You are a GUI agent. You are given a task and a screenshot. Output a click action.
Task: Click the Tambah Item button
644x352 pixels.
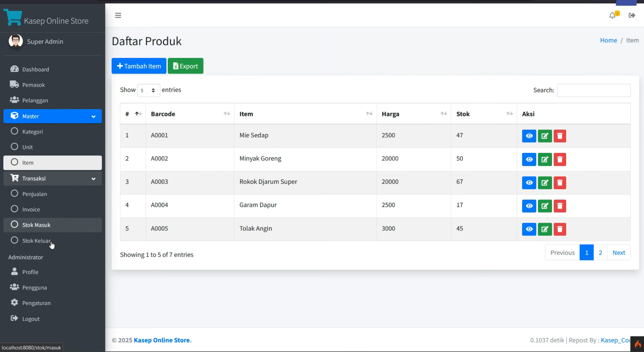coord(139,66)
